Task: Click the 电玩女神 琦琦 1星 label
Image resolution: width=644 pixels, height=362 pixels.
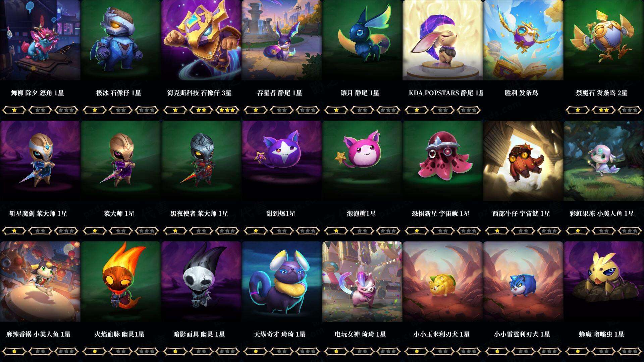Action: (x=360, y=334)
